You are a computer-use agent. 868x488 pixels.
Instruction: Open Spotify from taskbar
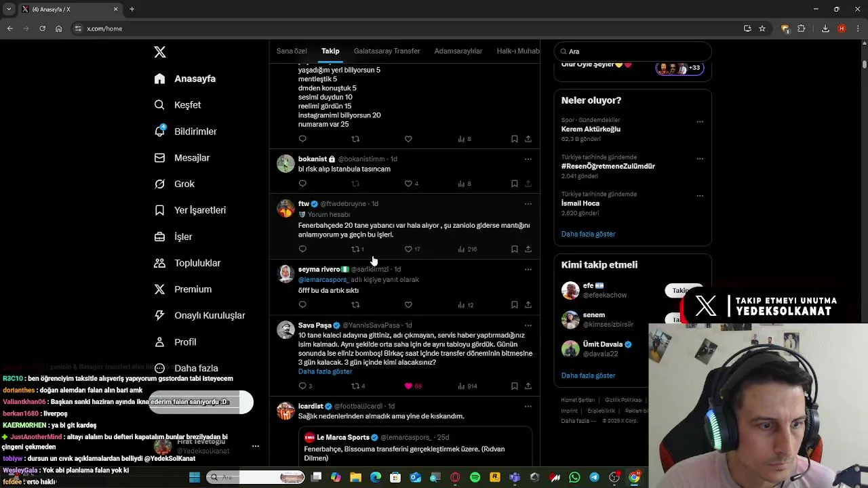click(475, 478)
